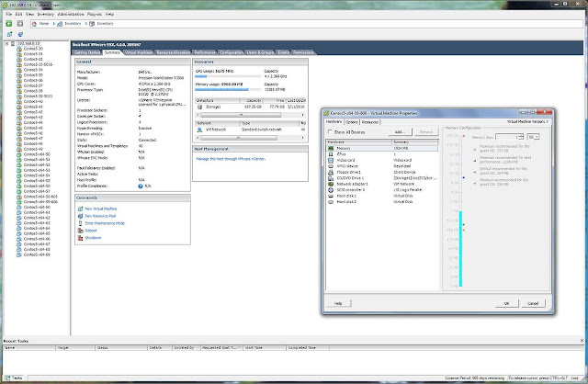Click the Hard disk 1 icon
Screen dimensions: 588x384
[331, 196]
